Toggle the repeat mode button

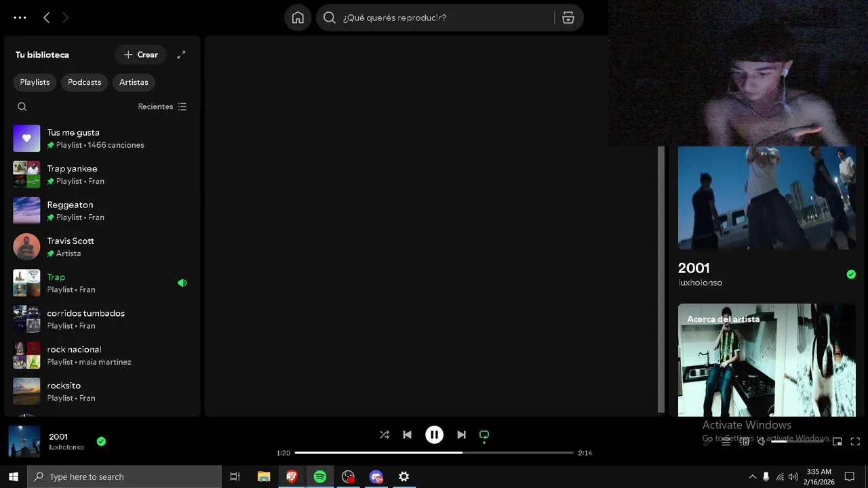tap(484, 434)
